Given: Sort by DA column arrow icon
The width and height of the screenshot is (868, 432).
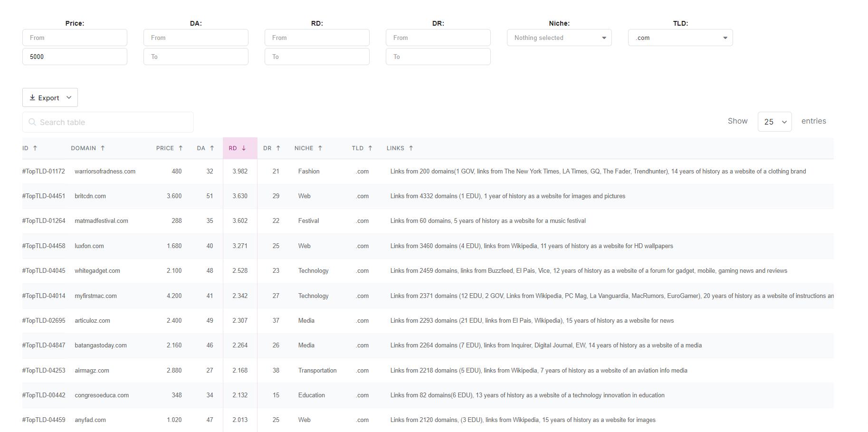Looking at the screenshot, I should [212, 148].
